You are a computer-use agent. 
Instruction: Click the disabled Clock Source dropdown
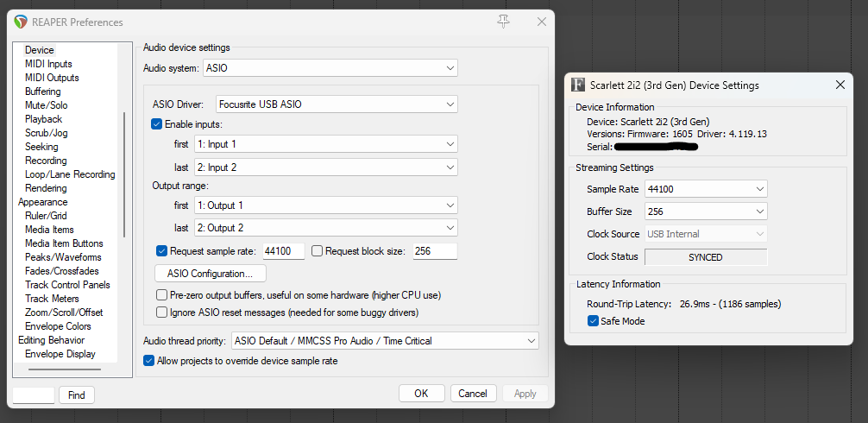[707, 234]
